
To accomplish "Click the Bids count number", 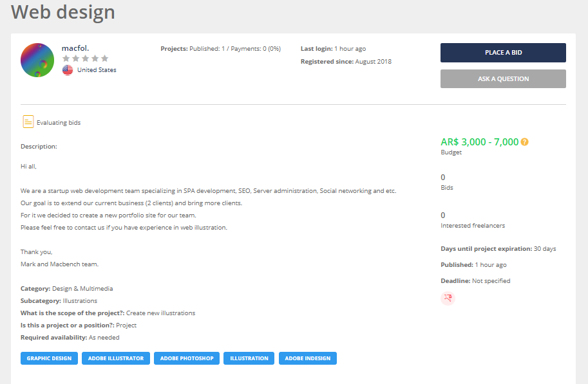I will 443,178.
